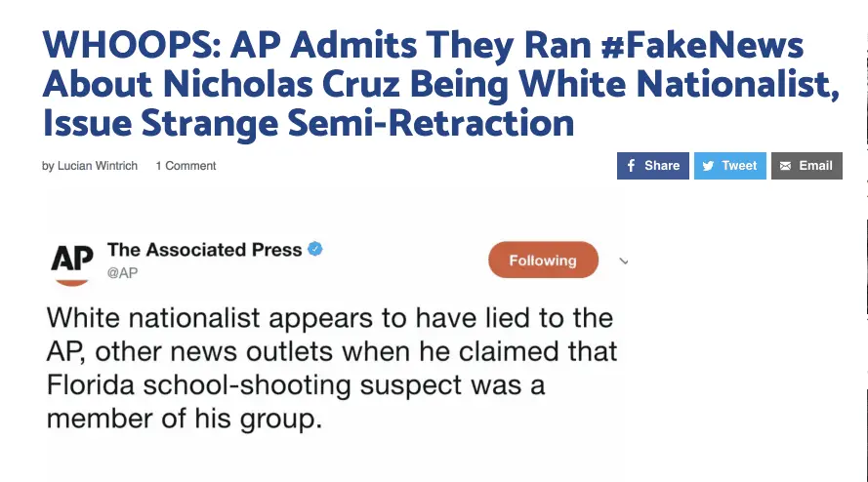Expand the chevron beside Following button

click(624, 261)
